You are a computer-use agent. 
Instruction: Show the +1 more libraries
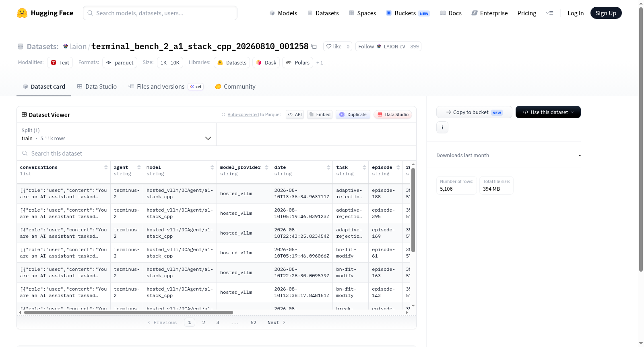[320, 62]
